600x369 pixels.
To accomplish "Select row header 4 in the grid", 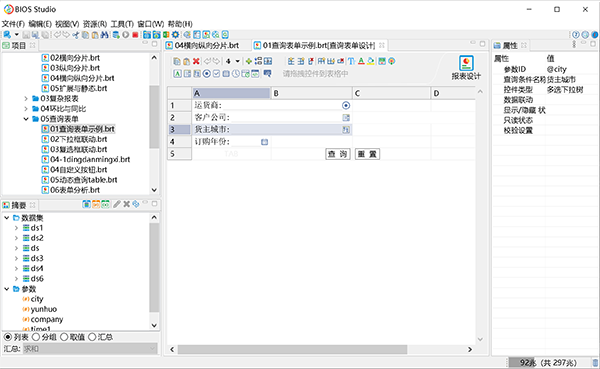I will pos(180,142).
